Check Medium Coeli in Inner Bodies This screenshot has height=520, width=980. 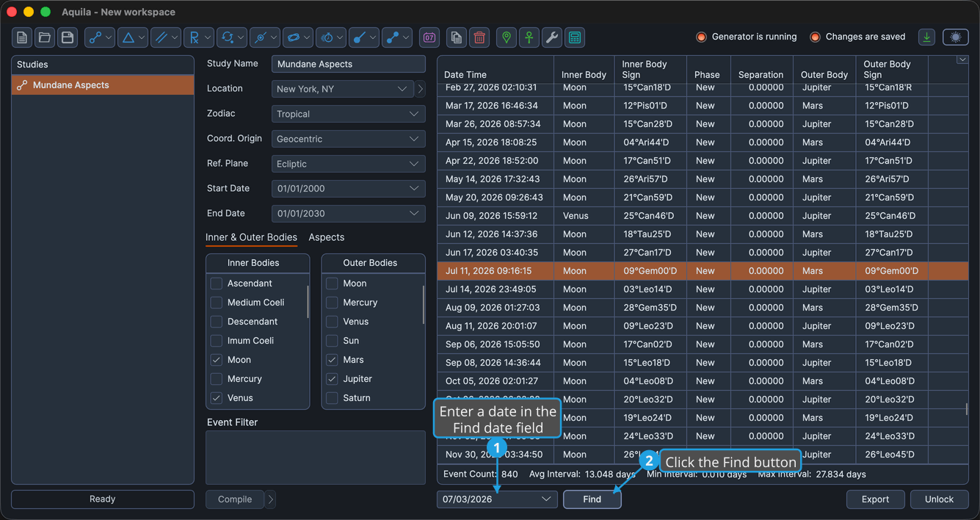[x=216, y=303]
